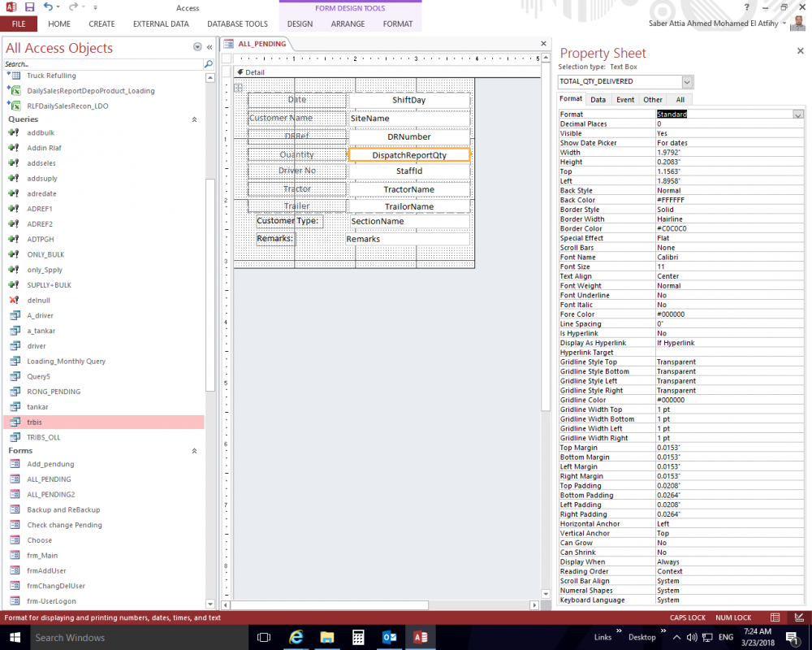The image size is (812, 650).
Task: Open the DATABASE TOOLS ribbon tab
Action: pyautogui.click(x=237, y=24)
